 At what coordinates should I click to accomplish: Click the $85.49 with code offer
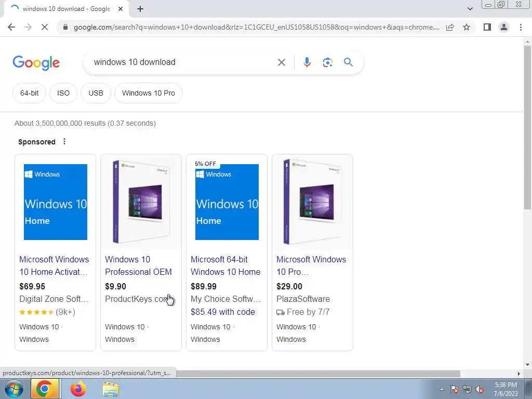click(222, 312)
